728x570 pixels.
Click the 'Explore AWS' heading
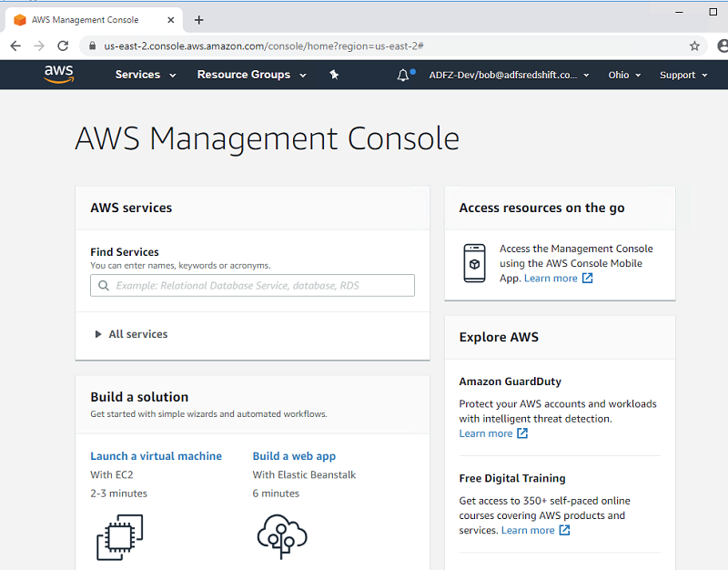(499, 337)
